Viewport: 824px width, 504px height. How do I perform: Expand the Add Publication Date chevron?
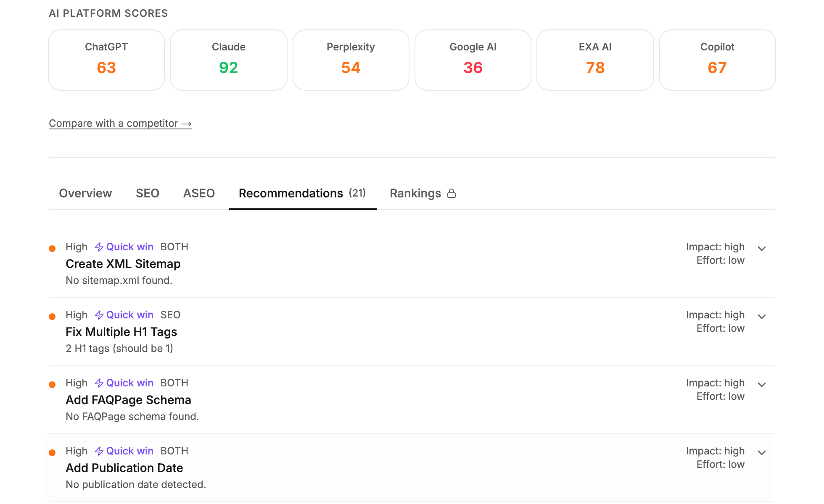click(x=762, y=453)
